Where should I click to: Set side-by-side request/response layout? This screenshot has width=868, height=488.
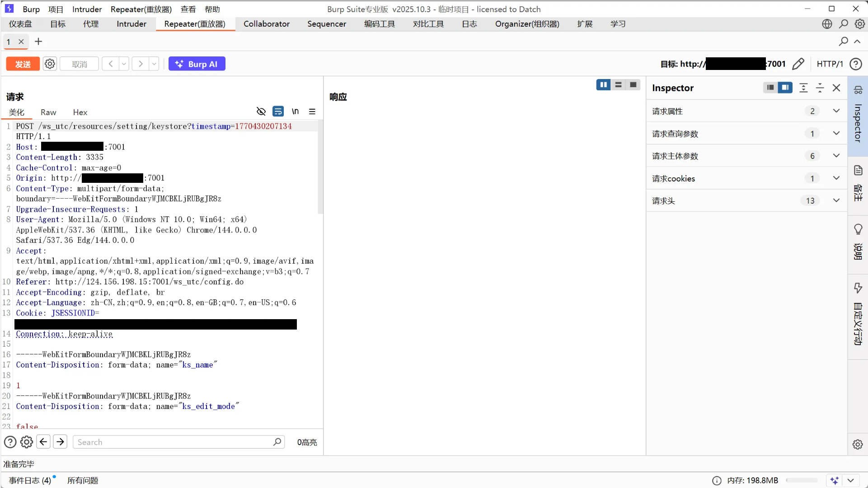[x=604, y=85]
